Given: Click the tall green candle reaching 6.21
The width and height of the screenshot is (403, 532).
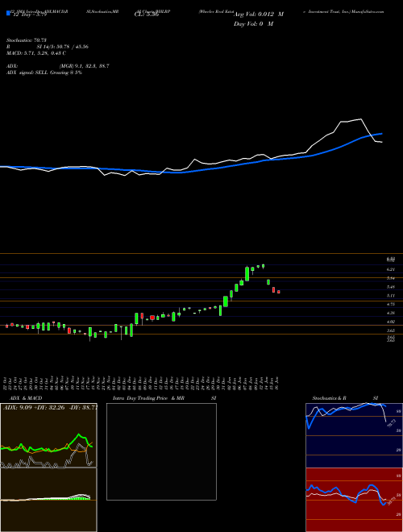Looking at the screenshot, I should [247, 273].
